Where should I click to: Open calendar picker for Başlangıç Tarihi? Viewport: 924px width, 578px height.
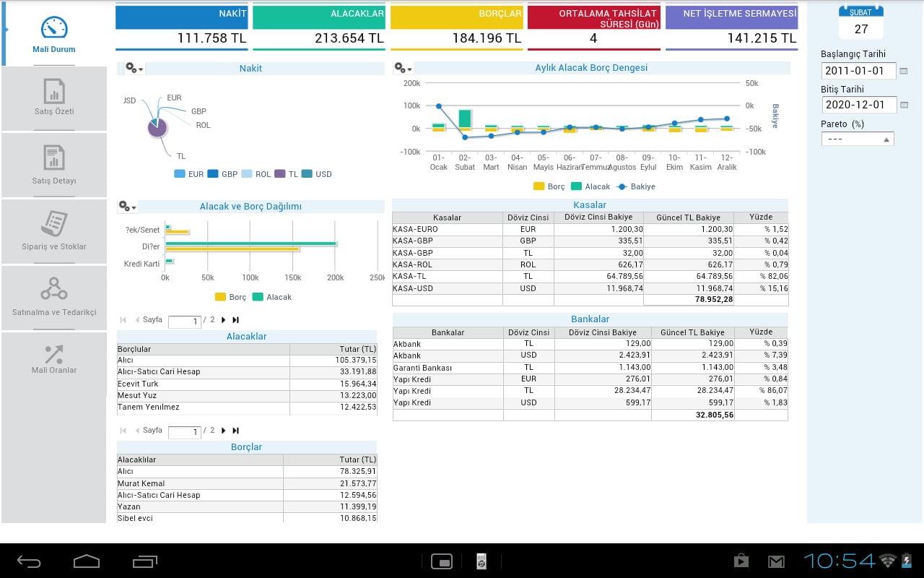pos(904,71)
